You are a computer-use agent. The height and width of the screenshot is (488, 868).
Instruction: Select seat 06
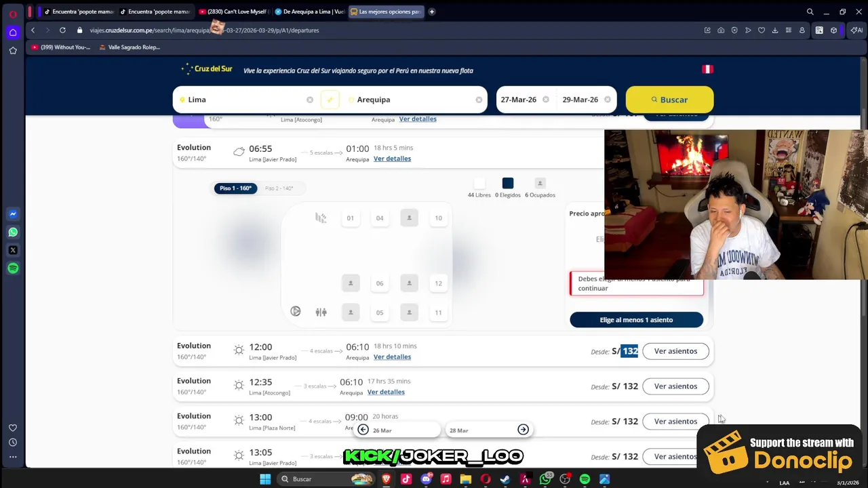click(380, 283)
